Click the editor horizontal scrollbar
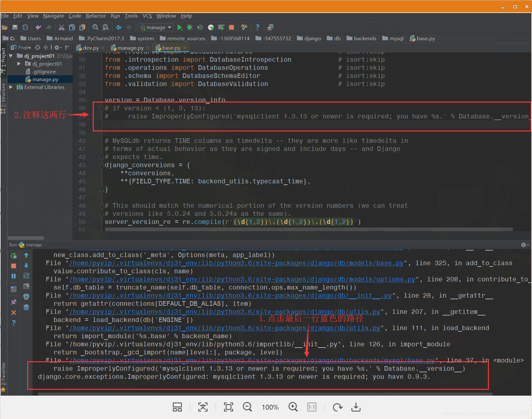Viewport: 532px width, 419px height. [x=309, y=229]
